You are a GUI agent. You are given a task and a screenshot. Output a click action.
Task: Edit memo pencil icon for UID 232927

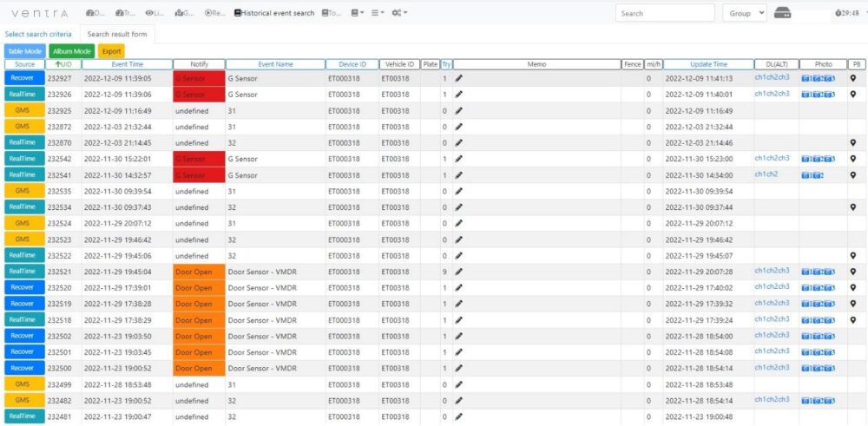[458, 79]
